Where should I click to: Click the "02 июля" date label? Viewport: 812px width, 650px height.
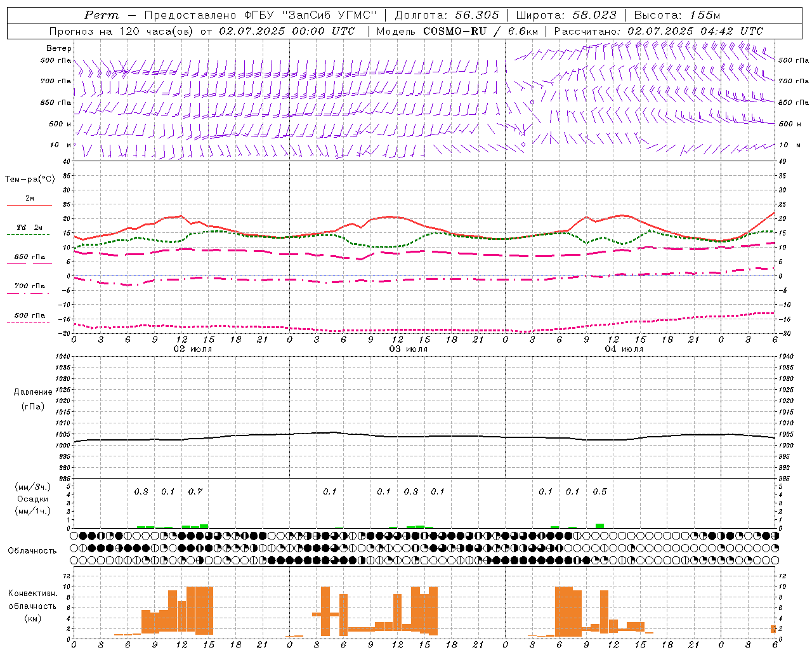(193, 349)
